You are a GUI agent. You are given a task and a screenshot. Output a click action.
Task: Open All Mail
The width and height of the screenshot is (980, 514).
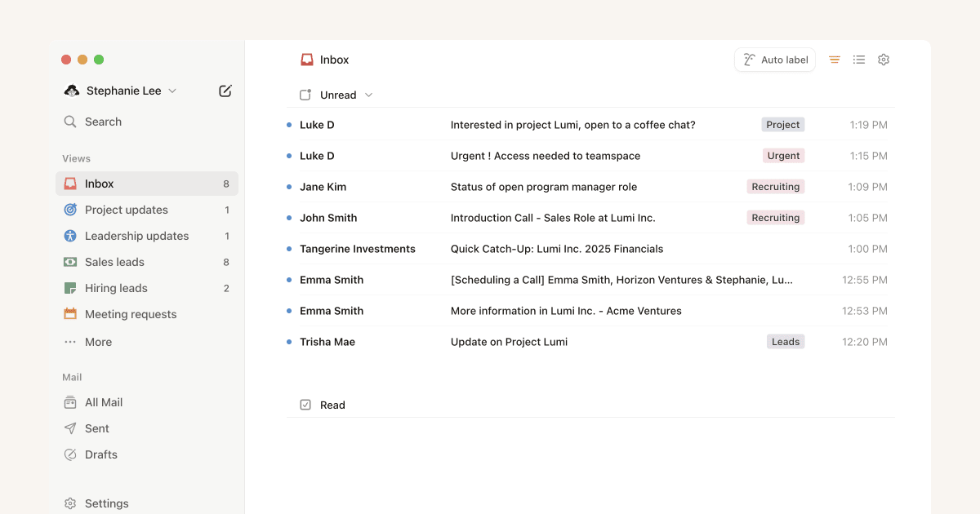coord(101,402)
